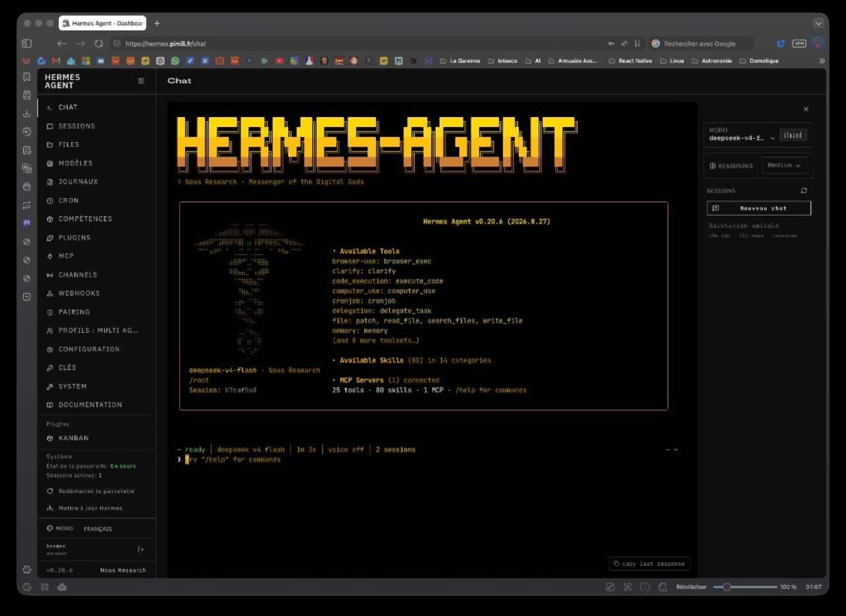Reload the page with browser refresh
This screenshot has height=616, width=846.
coord(98,44)
